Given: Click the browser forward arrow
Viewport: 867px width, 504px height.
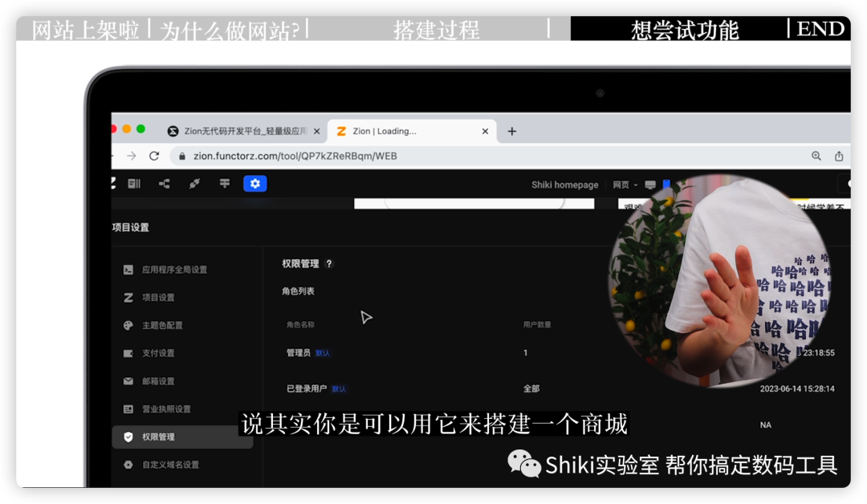Looking at the screenshot, I should 131,156.
